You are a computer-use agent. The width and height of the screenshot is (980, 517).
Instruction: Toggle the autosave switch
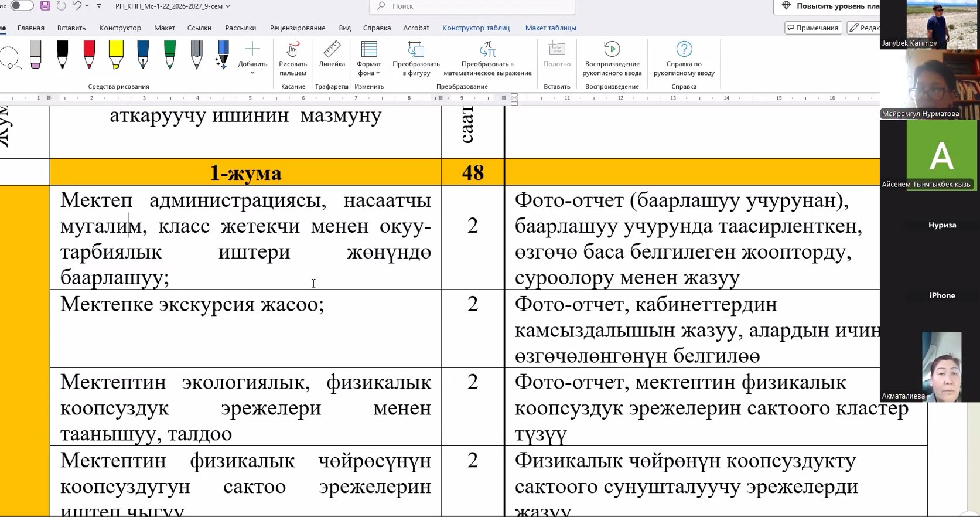pos(22,6)
